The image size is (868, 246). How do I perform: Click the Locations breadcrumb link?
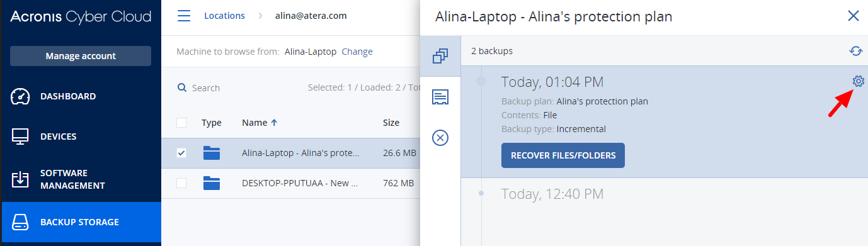[x=225, y=16]
